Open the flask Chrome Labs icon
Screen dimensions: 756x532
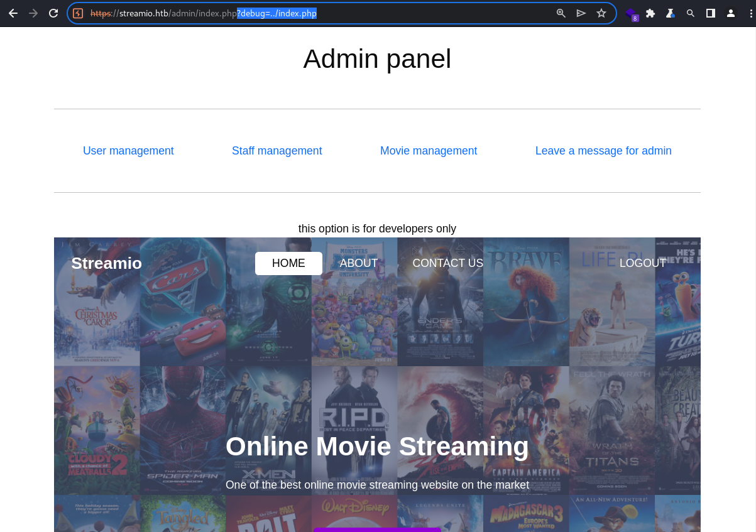pyautogui.click(x=671, y=13)
